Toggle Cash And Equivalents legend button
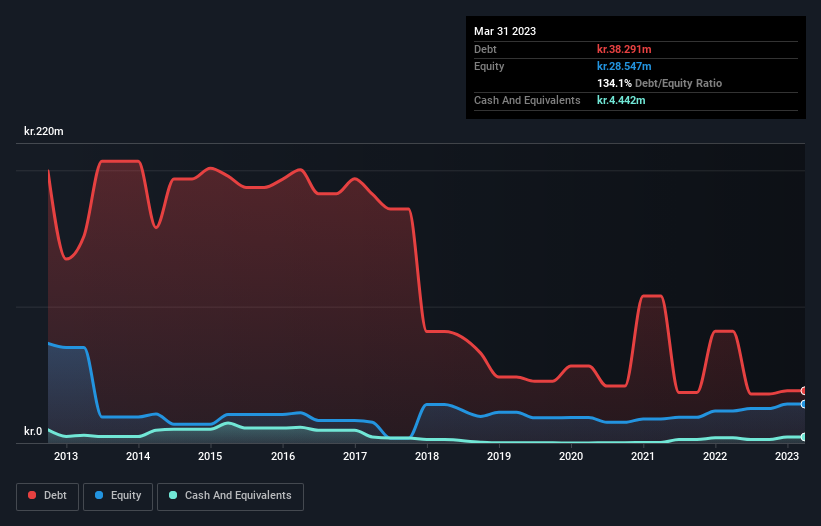This screenshot has width=821, height=526. point(230,496)
